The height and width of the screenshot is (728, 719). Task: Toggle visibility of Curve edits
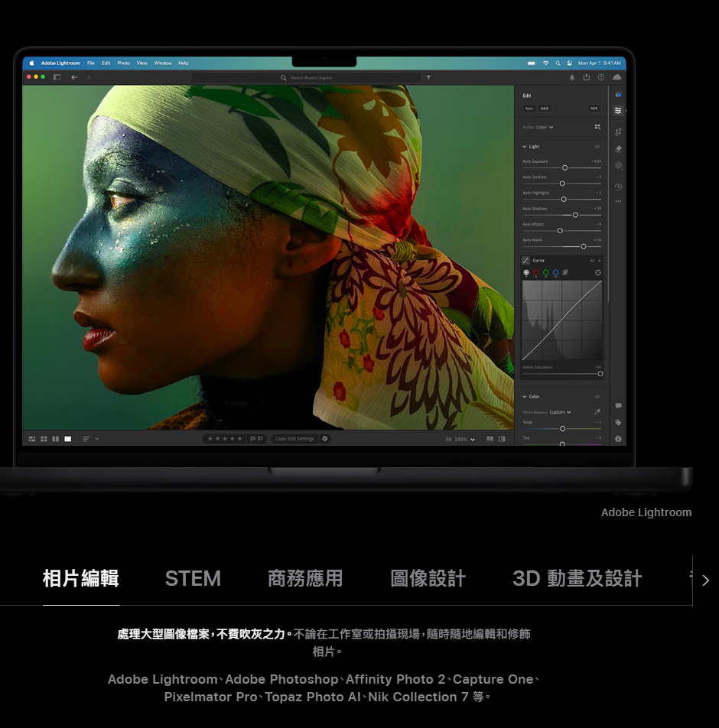(591, 261)
